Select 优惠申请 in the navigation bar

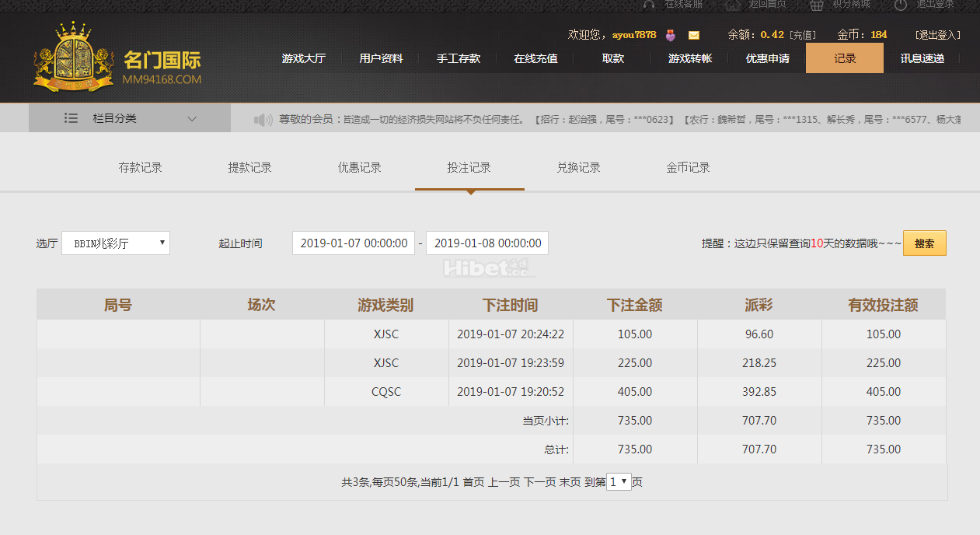click(767, 58)
